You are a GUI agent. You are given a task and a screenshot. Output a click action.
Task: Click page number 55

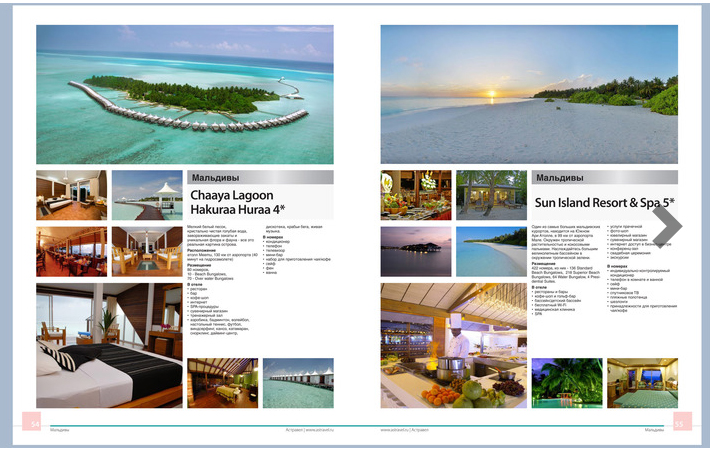click(x=682, y=421)
